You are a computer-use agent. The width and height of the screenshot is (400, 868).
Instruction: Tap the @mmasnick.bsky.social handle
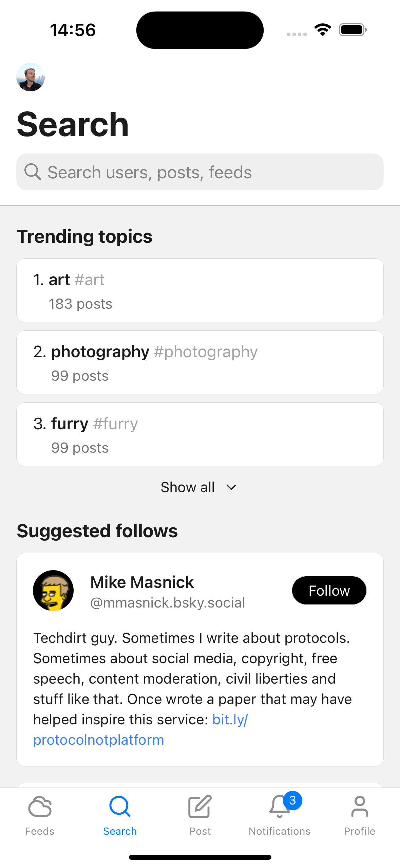(x=168, y=603)
